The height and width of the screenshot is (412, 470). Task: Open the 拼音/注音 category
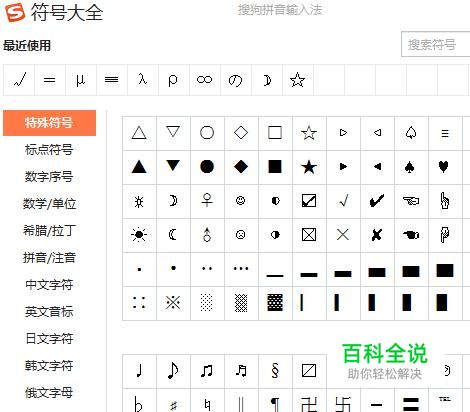49,258
